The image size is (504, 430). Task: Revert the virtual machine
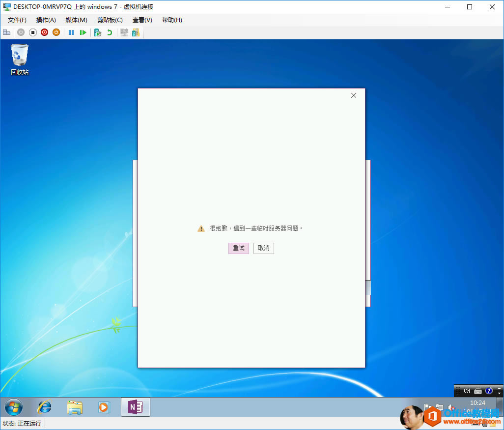[x=109, y=32]
